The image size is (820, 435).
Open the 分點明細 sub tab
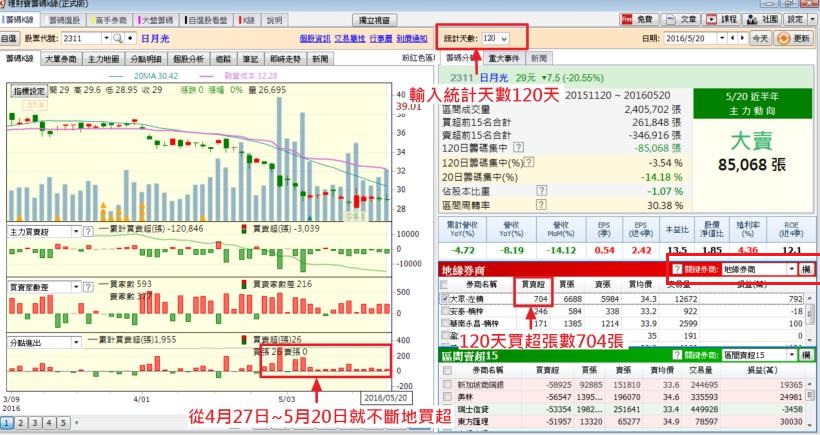[146, 59]
